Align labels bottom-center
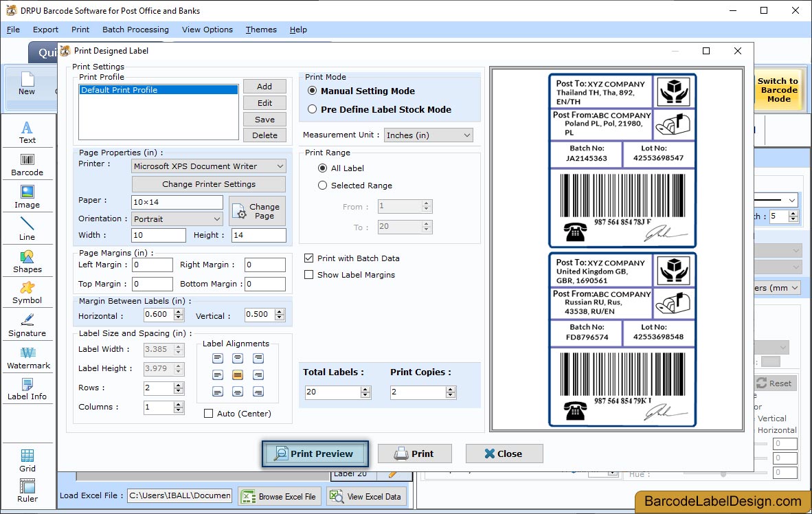812x514 pixels. tap(238, 392)
